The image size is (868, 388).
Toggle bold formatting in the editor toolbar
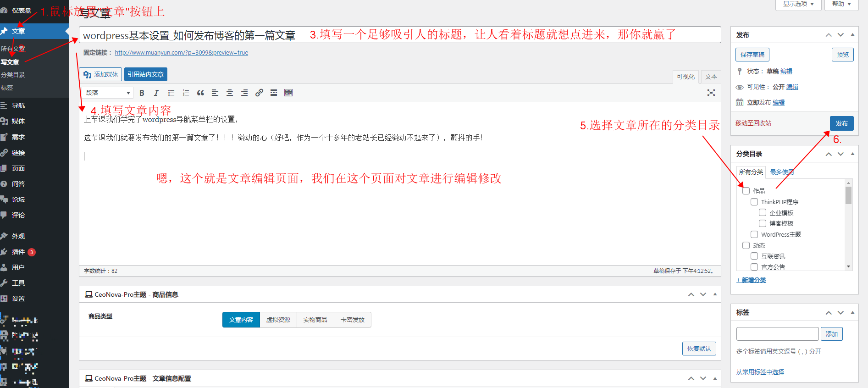coord(142,93)
